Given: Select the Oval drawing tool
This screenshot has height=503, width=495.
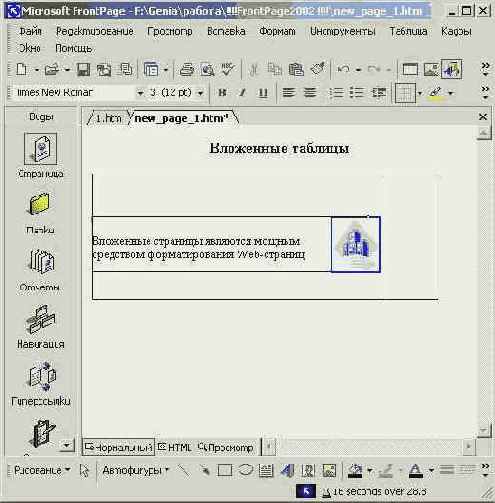Looking at the screenshot, I should (246, 470).
